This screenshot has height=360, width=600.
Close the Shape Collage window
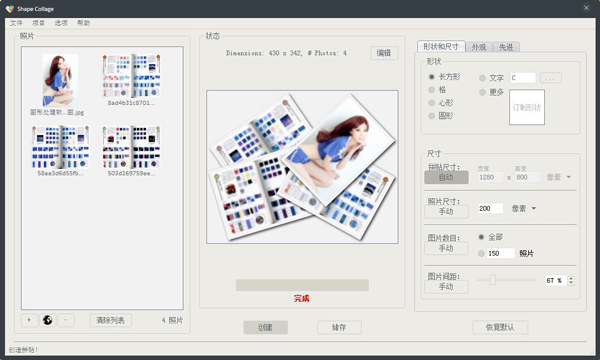pos(586,8)
